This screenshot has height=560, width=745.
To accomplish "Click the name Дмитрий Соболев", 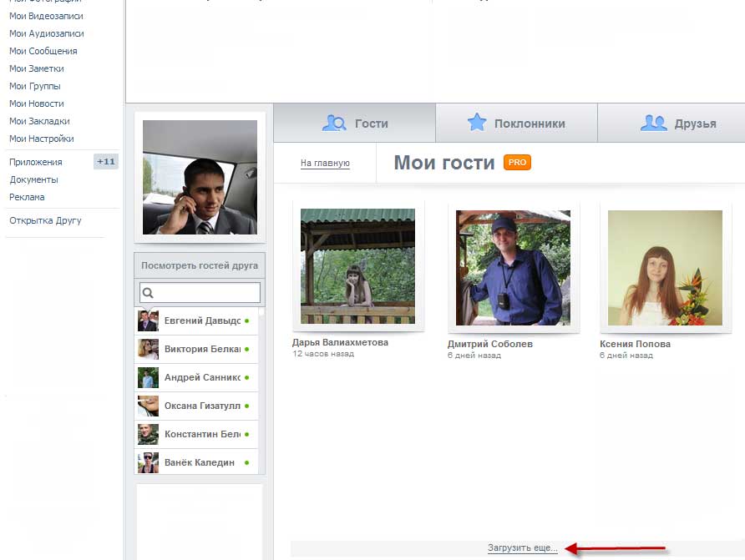I will [490, 344].
